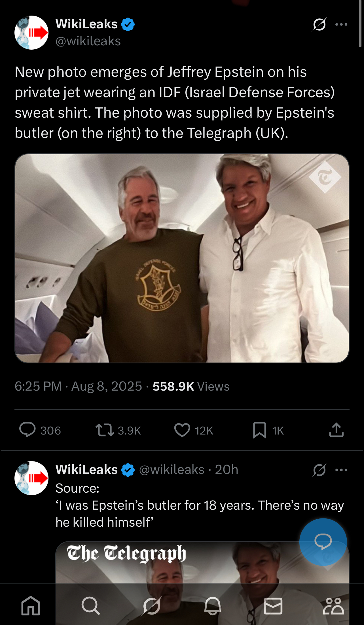Image resolution: width=364 pixels, height=625 pixels.
Task: Open Grok in the bottom navigation
Action: [152, 606]
